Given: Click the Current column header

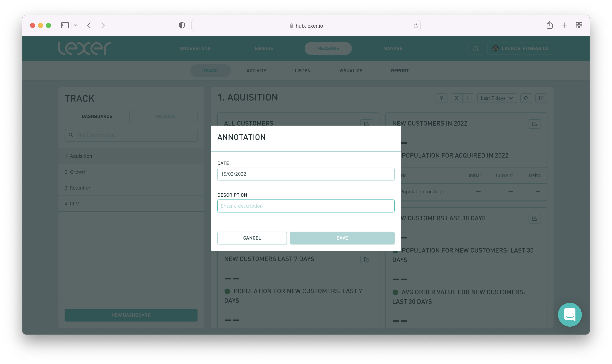Looking at the screenshot, I should click(x=504, y=175).
